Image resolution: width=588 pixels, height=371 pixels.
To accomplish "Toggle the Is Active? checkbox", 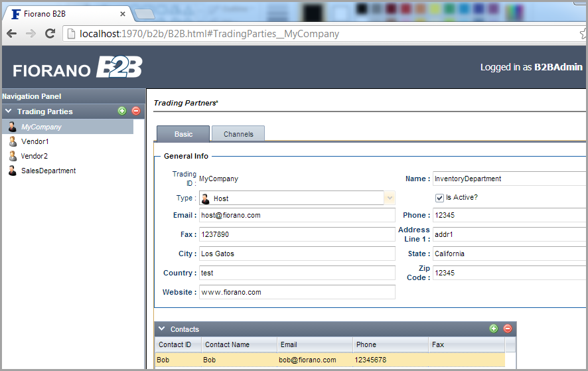I will point(439,198).
